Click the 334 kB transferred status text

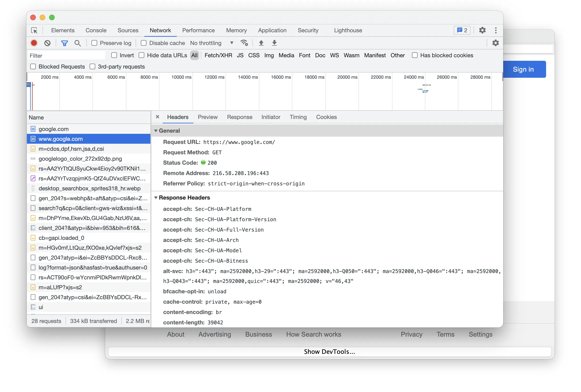tap(93, 321)
